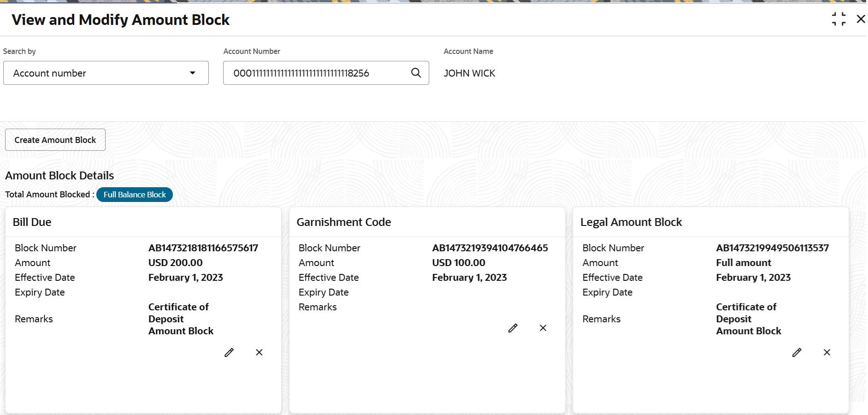This screenshot has width=868, height=415.
Task: Select Legal Amount Block remarks text
Action: pos(749,319)
